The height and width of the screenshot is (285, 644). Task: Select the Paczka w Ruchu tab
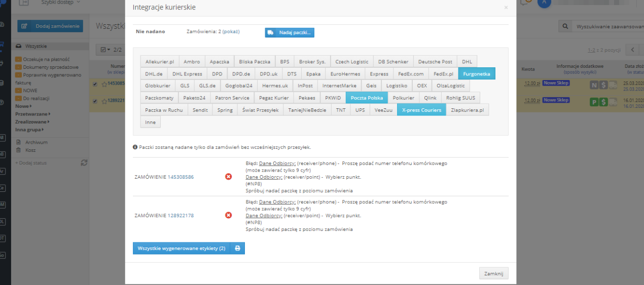(164, 110)
